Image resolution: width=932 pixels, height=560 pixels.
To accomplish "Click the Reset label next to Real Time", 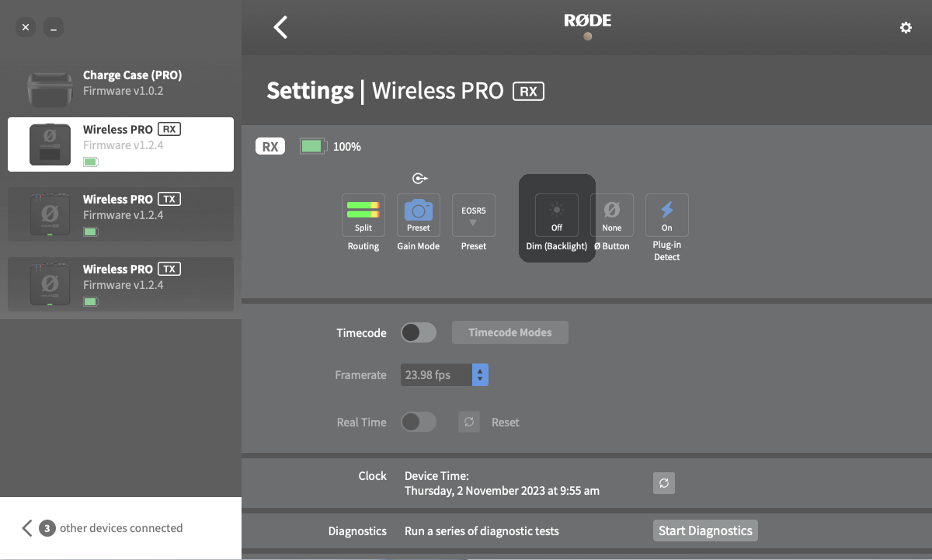I will click(506, 423).
